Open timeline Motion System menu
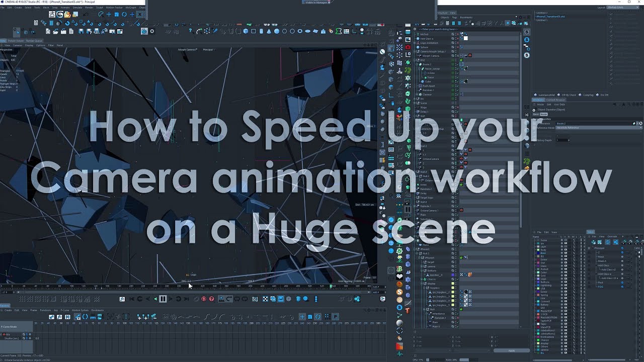Viewport: 644px width, 362px height. click(x=80, y=310)
